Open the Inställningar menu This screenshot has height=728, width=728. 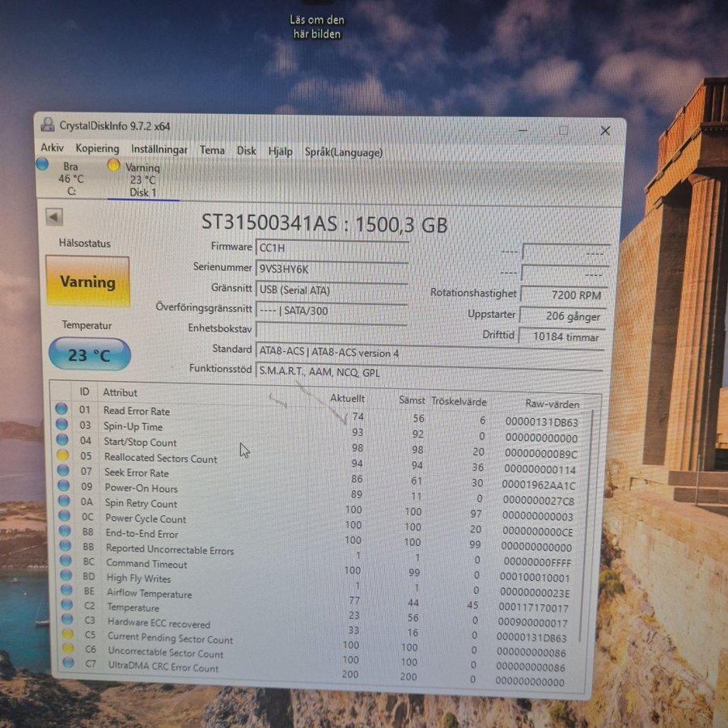click(159, 150)
